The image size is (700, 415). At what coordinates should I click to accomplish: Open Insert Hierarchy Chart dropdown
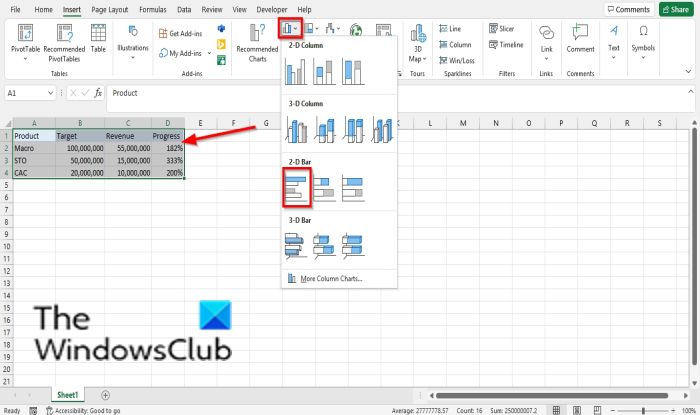coord(311,29)
